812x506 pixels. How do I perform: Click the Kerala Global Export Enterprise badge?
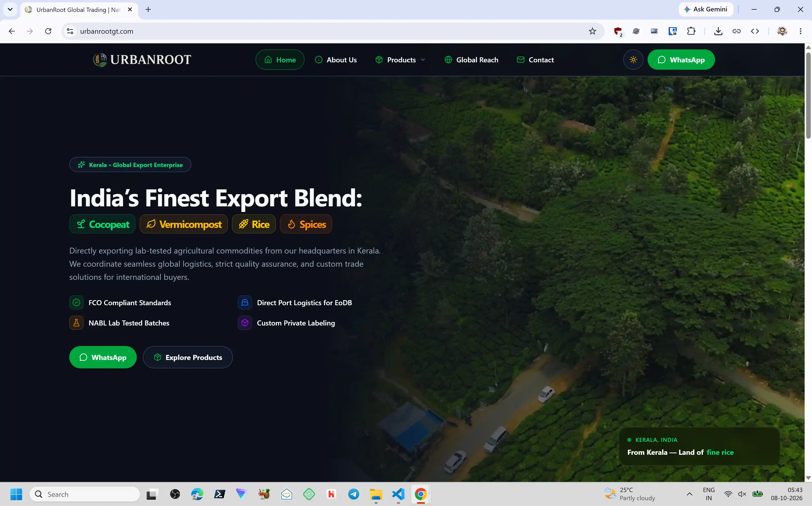click(130, 165)
